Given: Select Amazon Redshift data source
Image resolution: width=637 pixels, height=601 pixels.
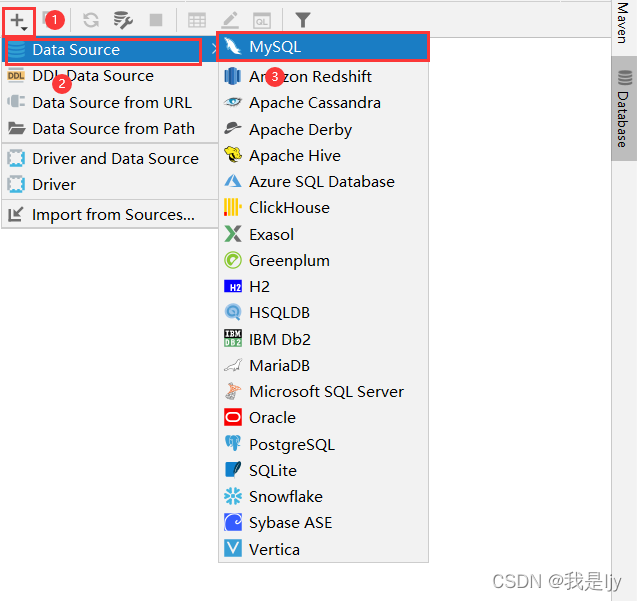Looking at the screenshot, I should [323, 76].
